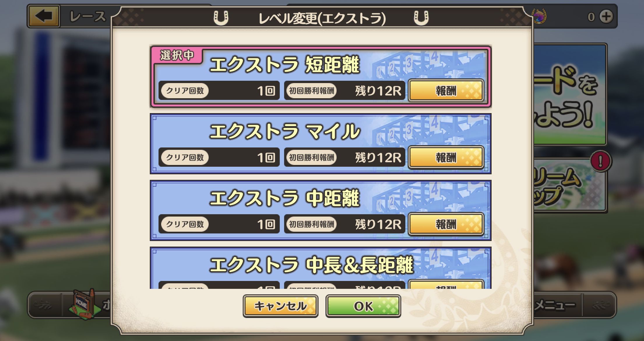
Task: Select the エクストラ 中距離 level
Action: point(321,210)
